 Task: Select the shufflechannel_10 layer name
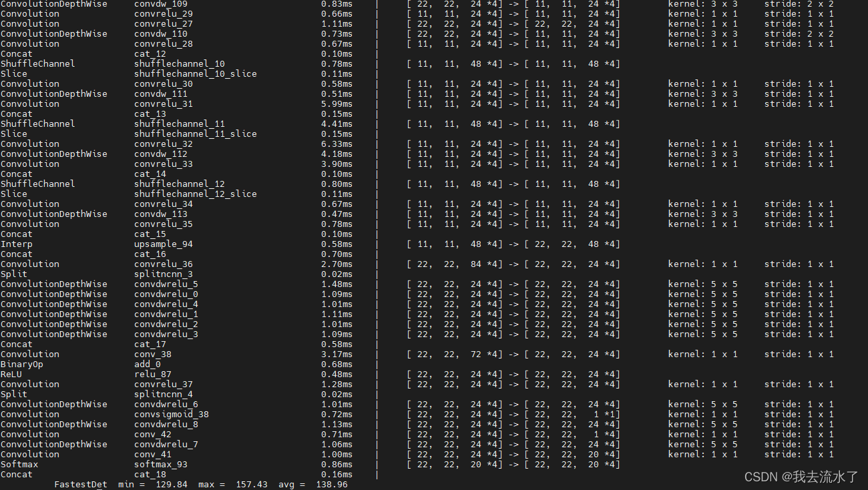180,64
